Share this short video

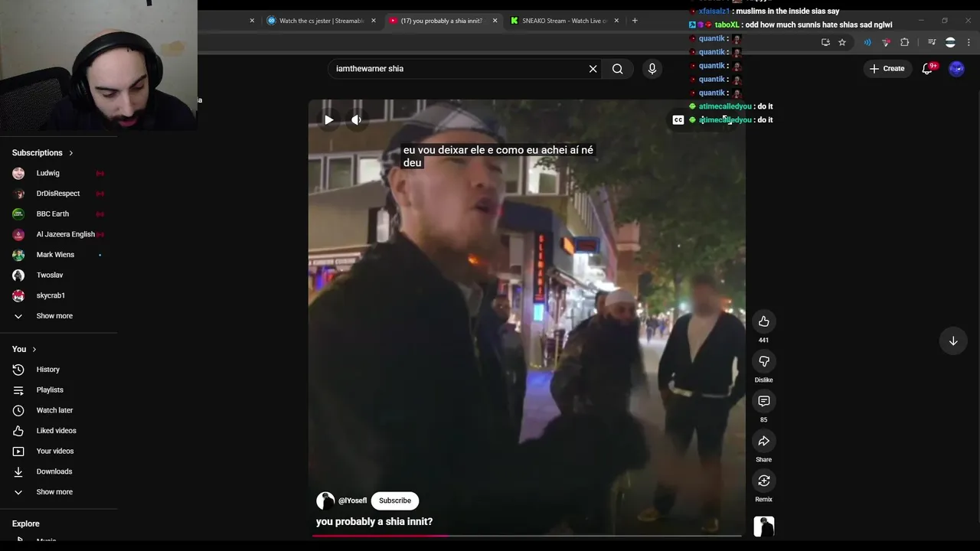point(763,441)
